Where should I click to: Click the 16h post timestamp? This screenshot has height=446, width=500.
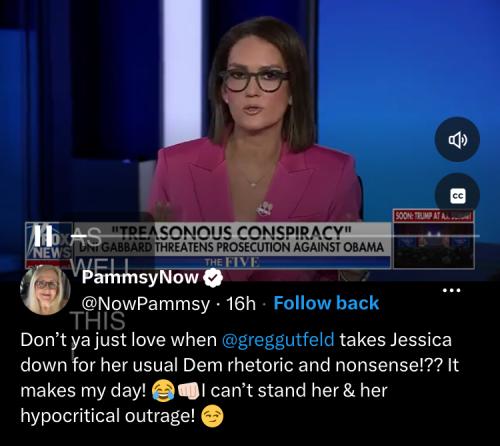click(241, 303)
